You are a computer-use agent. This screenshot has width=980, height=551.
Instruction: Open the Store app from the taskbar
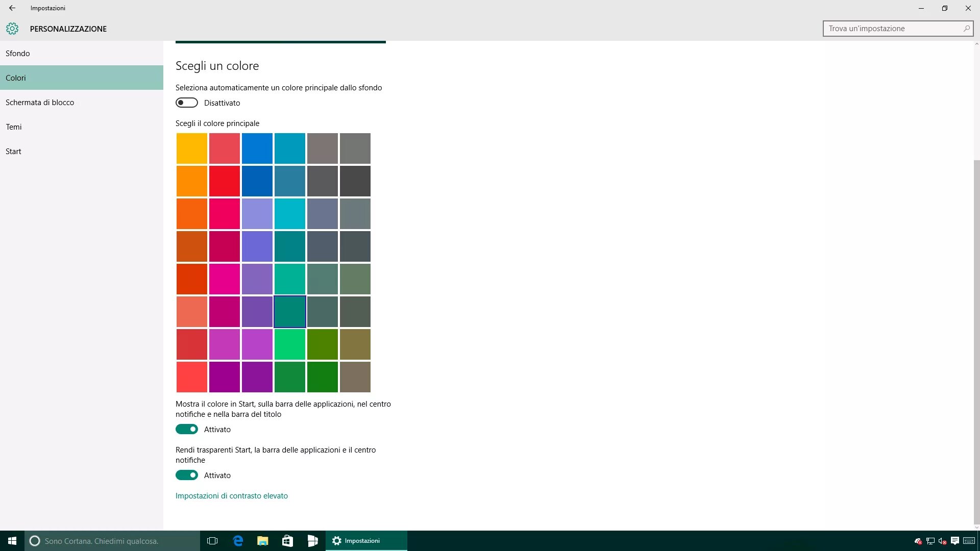click(287, 541)
